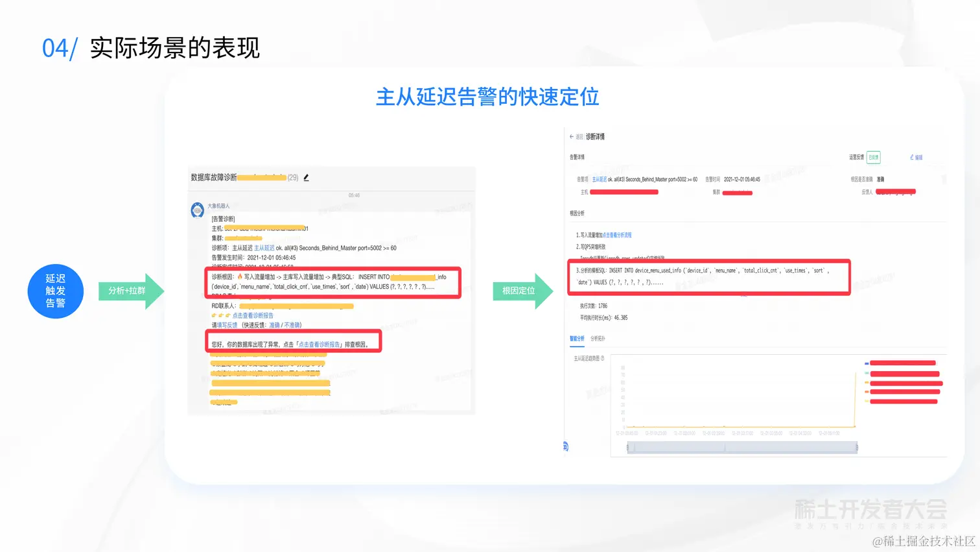Toggle the green series in chart legend

pos(867,374)
